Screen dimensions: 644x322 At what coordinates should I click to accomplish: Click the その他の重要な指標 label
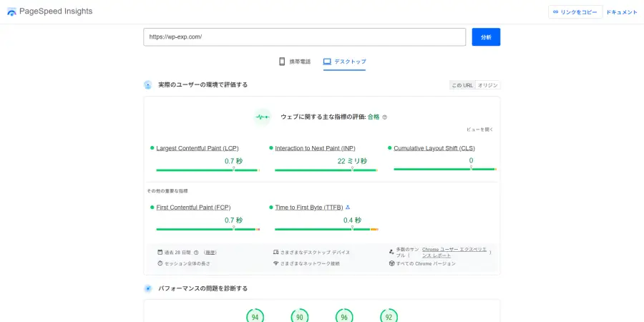click(167, 191)
